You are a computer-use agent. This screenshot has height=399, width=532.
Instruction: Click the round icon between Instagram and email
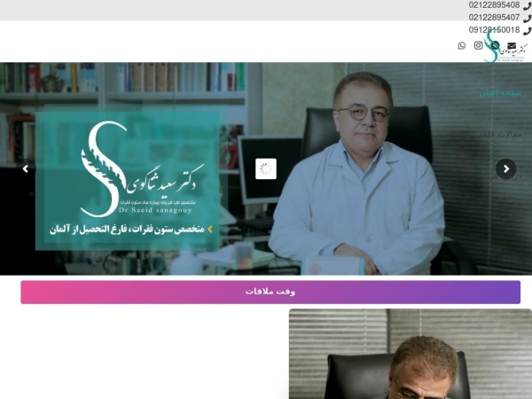point(495,45)
